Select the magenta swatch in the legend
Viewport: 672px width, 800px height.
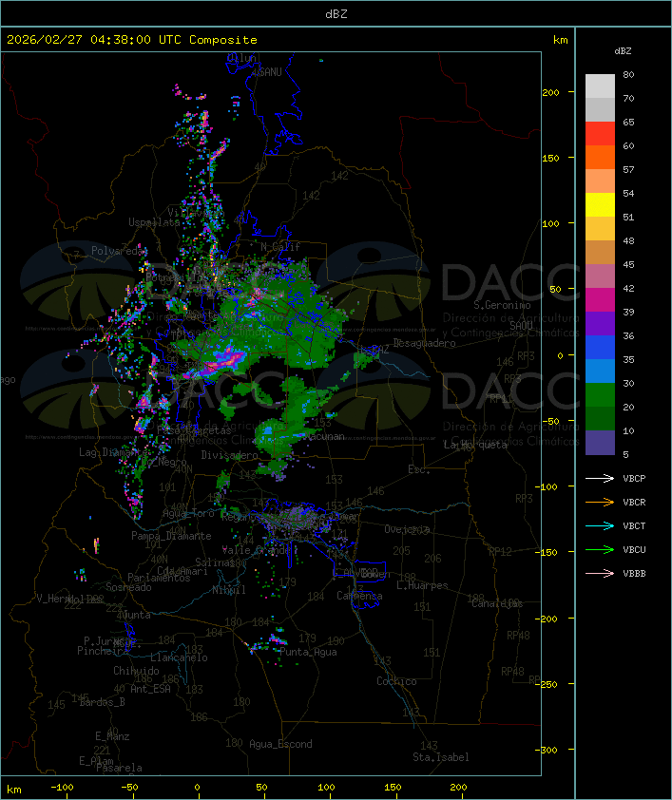tap(600, 300)
